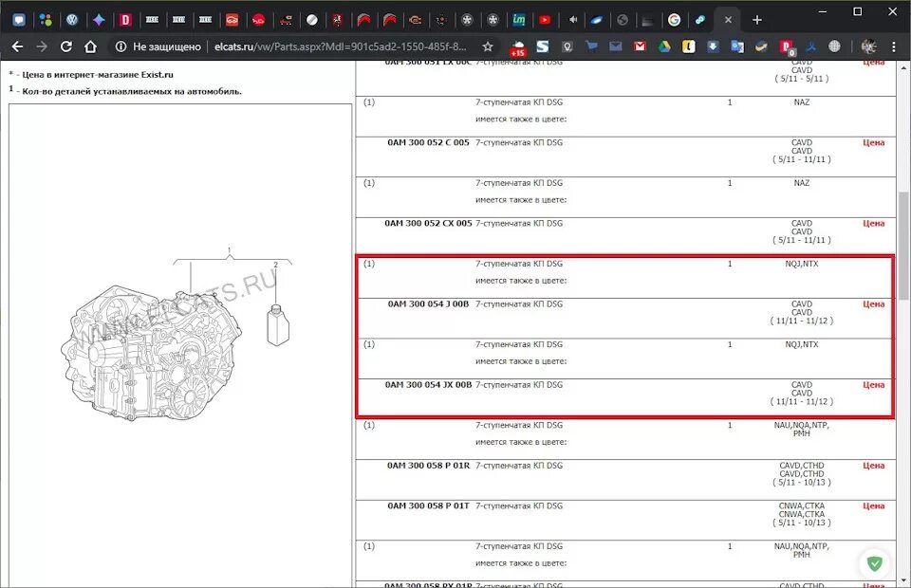The width and height of the screenshot is (911, 588).
Task: Switch to the Google tab
Action: (x=674, y=20)
